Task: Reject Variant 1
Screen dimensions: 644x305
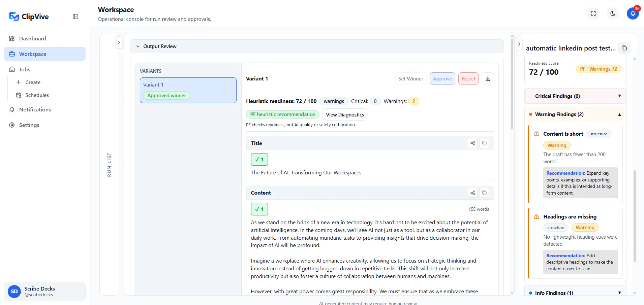Action: pyautogui.click(x=468, y=78)
